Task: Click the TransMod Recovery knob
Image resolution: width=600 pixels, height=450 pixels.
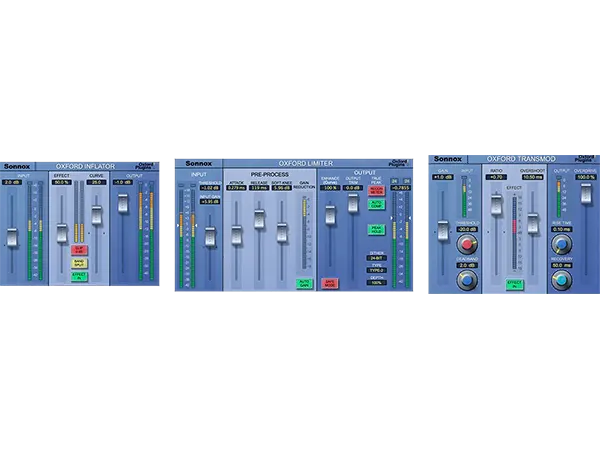Action: tap(561, 280)
